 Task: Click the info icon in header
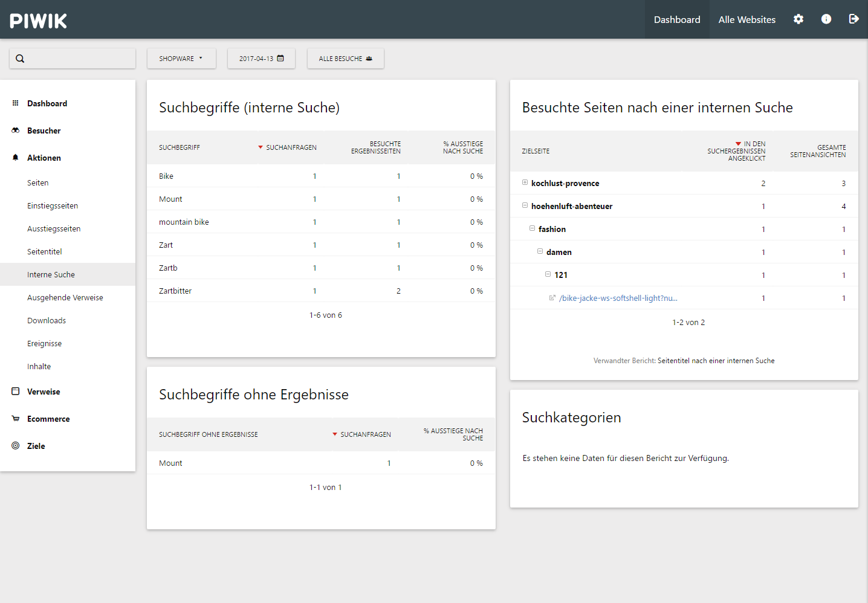(x=826, y=19)
